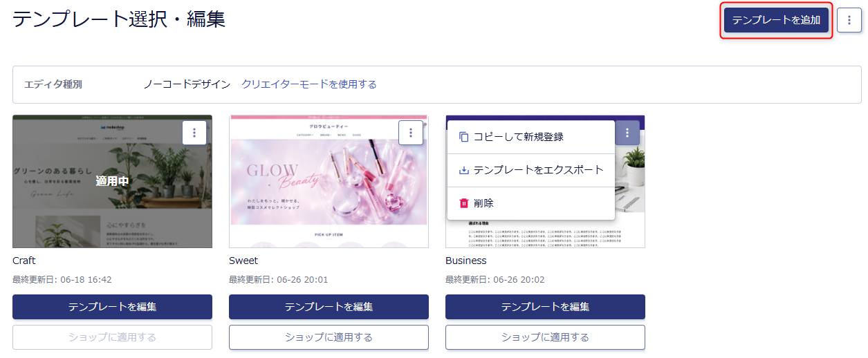
Task: Click 最終更新日: 06-26 20:02 text
Action: (495, 280)
